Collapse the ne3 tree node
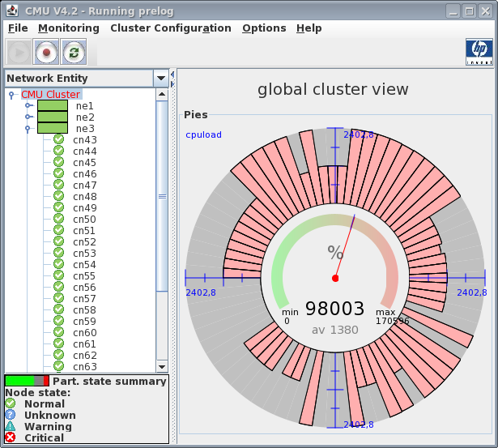The image size is (498, 448). tap(28, 128)
